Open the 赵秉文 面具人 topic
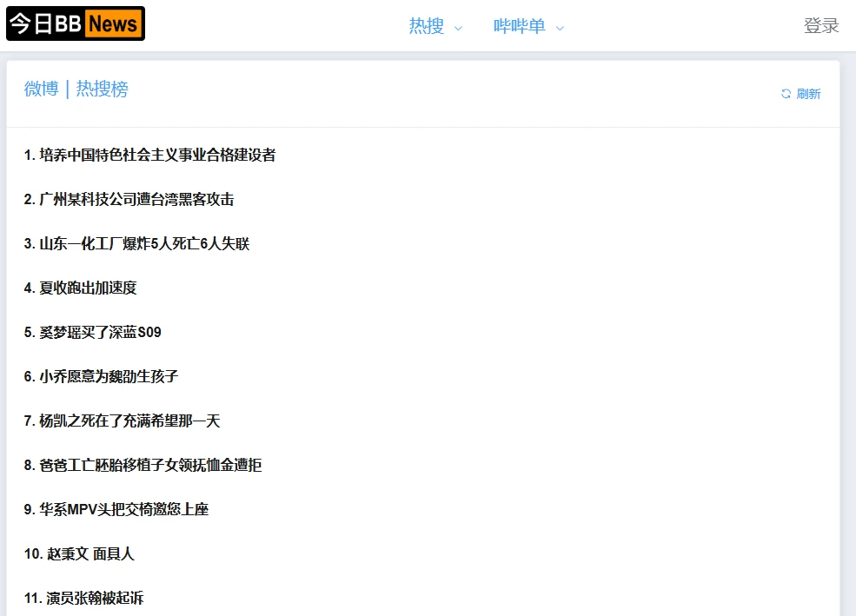 pos(79,553)
